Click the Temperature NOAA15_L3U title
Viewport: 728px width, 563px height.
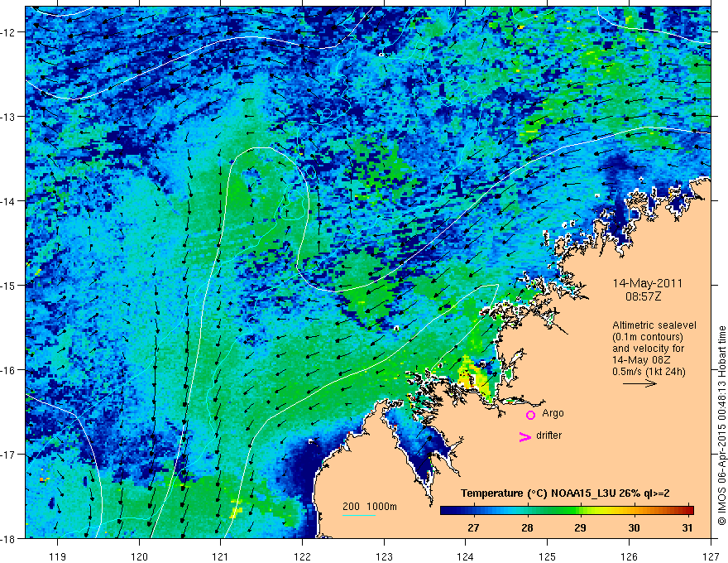565,493
